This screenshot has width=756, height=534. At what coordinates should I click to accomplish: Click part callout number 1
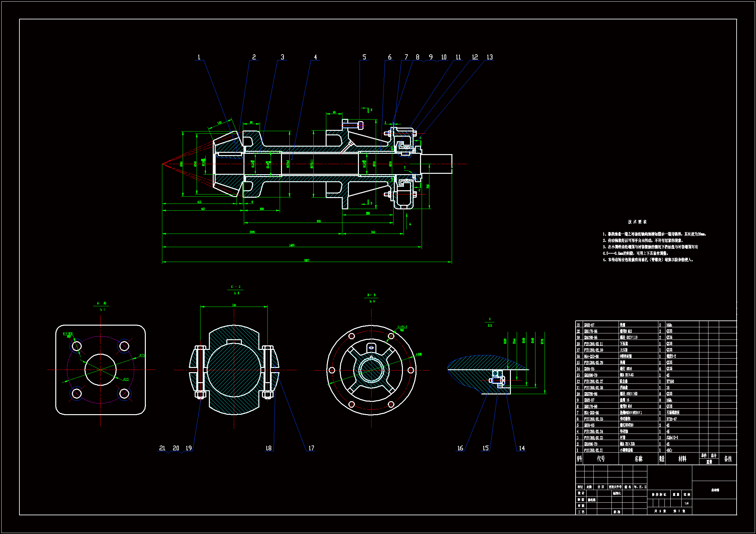coord(199,57)
